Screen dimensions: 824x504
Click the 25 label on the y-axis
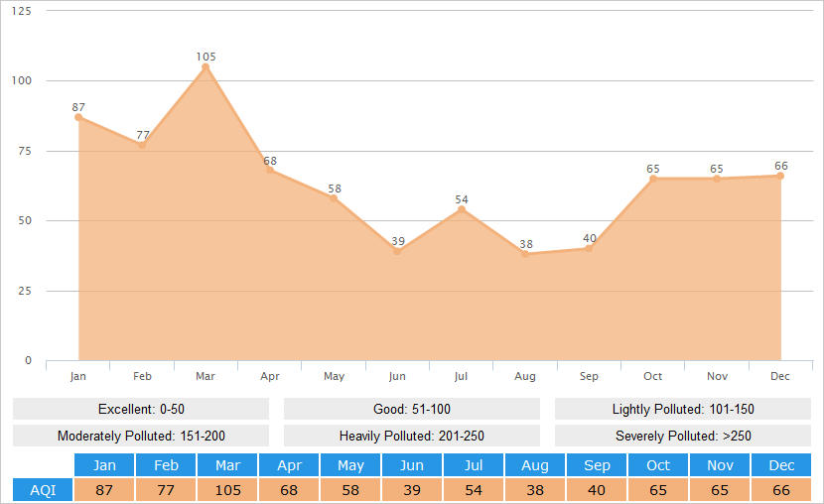pos(25,291)
